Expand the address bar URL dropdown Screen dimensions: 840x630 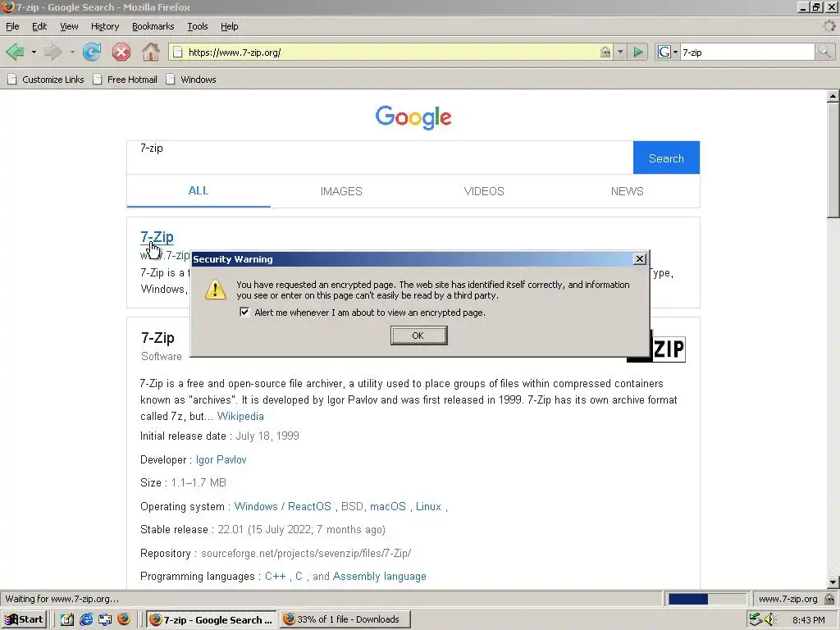pos(620,52)
